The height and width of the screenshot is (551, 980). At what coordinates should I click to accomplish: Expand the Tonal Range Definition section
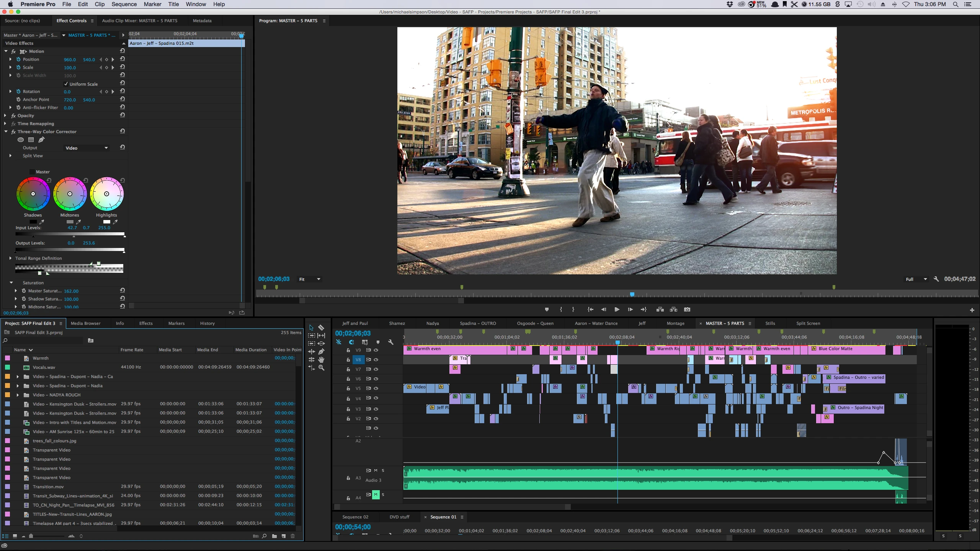pos(10,258)
